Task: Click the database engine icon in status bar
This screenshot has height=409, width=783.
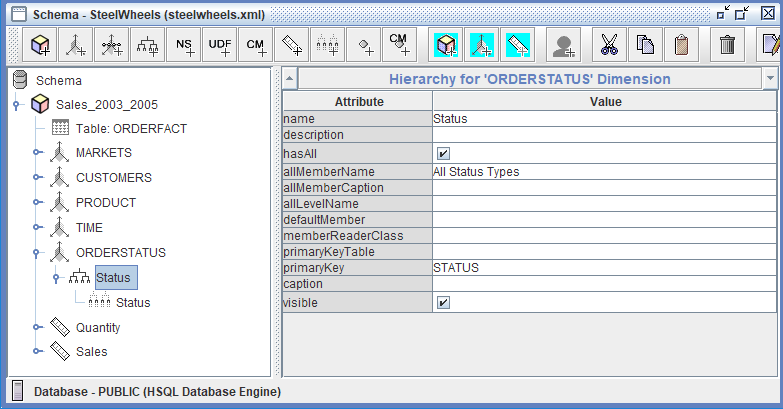Action: tap(17, 391)
